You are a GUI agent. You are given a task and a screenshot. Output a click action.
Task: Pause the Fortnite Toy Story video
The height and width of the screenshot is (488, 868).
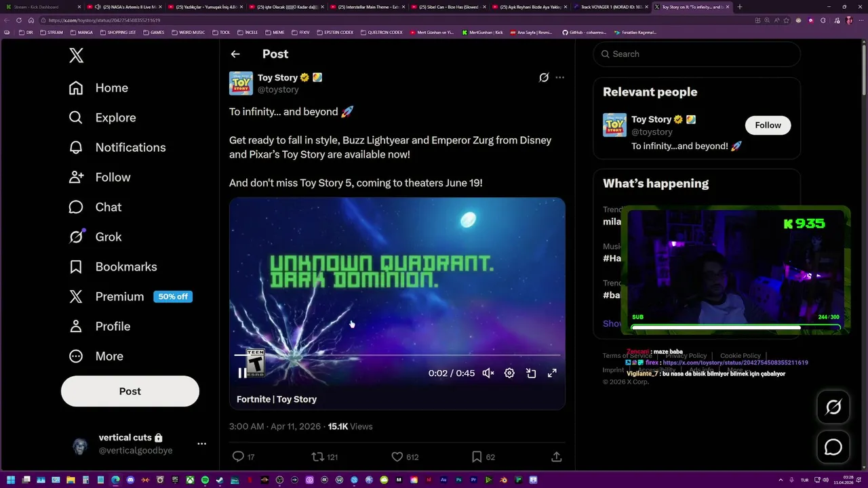tap(242, 373)
